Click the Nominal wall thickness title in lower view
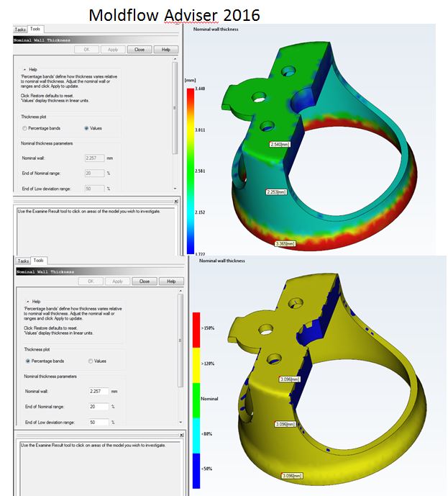 pyautogui.click(x=221, y=261)
